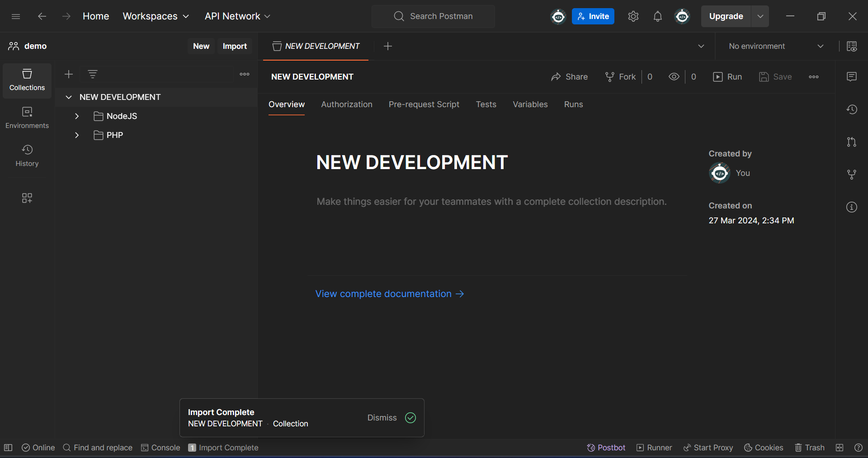Expand the NodeJS folder

[77, 116]
